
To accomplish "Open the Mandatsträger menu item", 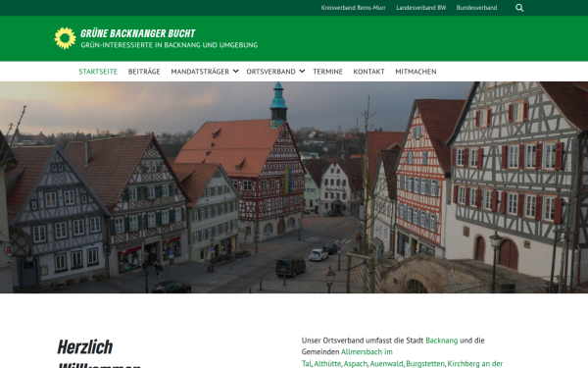I will (200, 72).
